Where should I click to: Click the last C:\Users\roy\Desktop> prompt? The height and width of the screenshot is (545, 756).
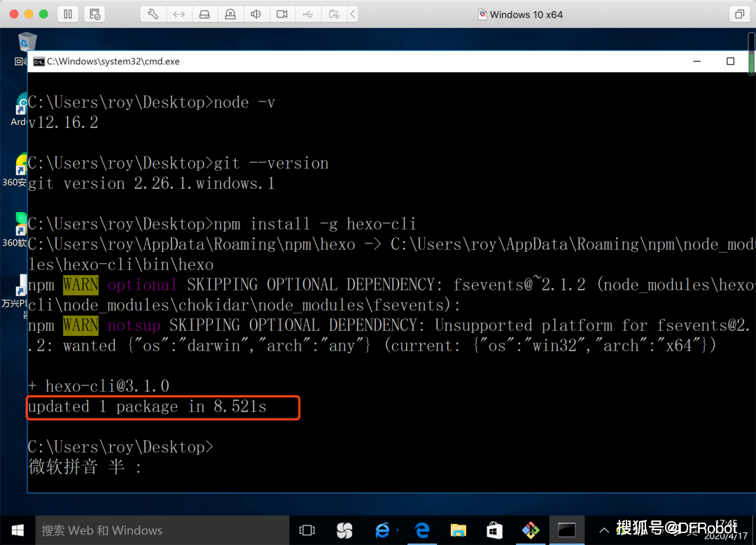pyautogui.click(x=120, y=447)
